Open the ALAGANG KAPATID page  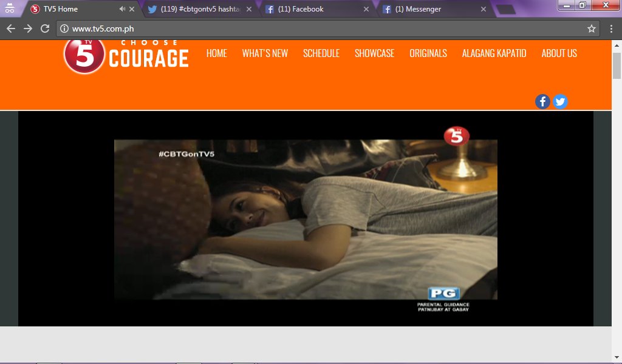(494, 53)
